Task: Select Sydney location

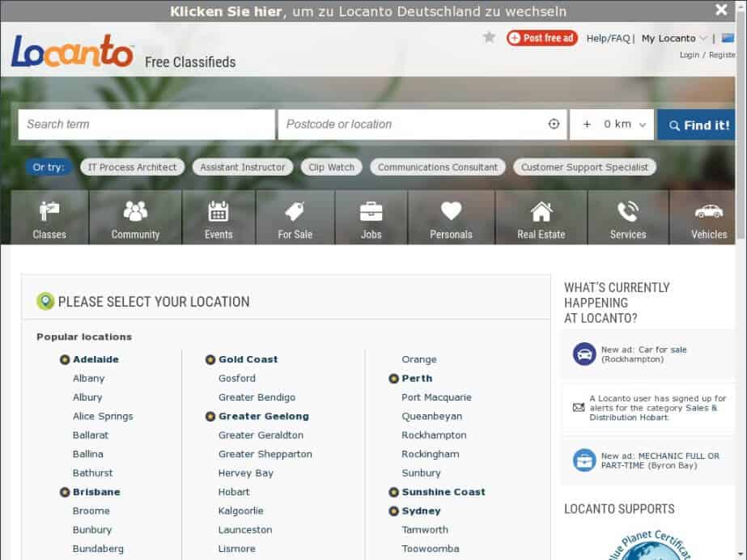Action: (x=421, y=511)
